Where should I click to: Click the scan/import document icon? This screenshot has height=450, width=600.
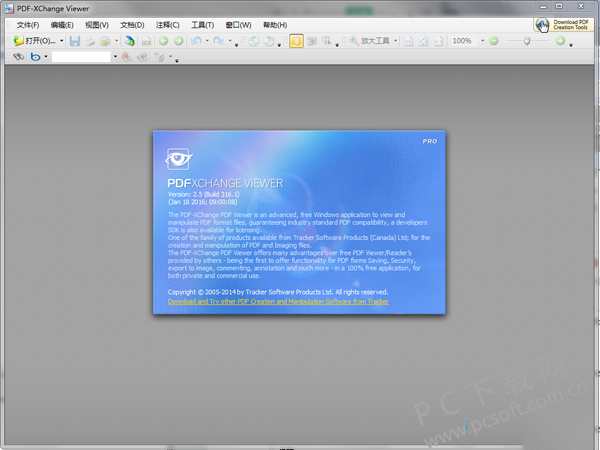[130, 41]
